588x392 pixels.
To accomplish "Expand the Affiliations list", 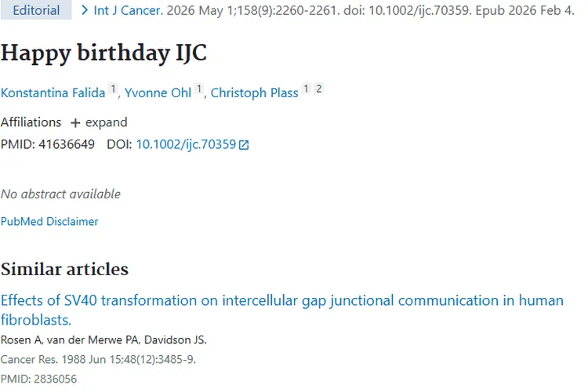I will coord(99,122).
